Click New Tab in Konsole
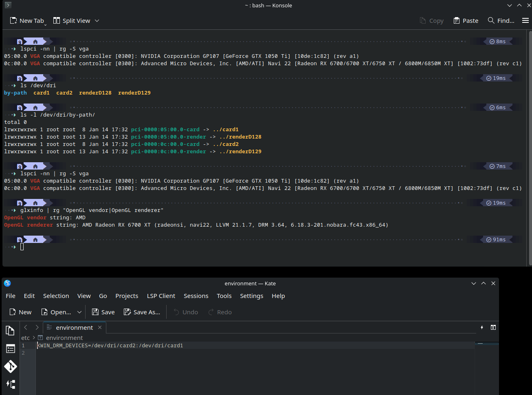 pos(27,21)
